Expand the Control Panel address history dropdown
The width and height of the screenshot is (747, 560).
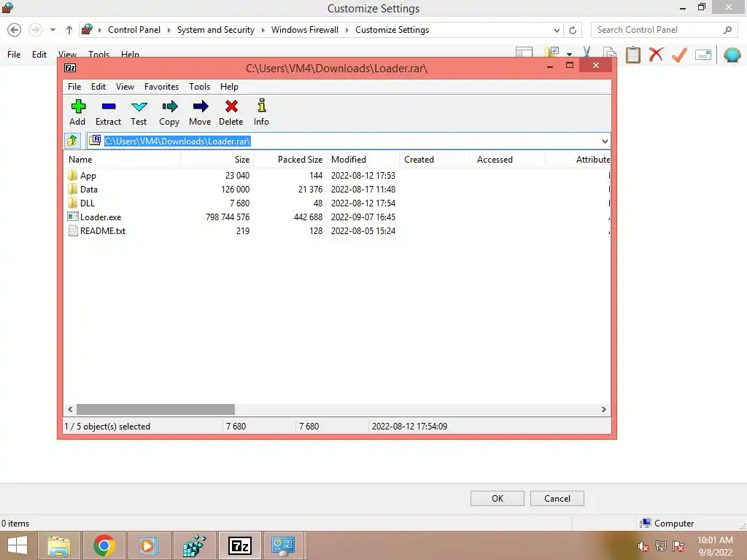pyautogui.click(x=557, y=30)
